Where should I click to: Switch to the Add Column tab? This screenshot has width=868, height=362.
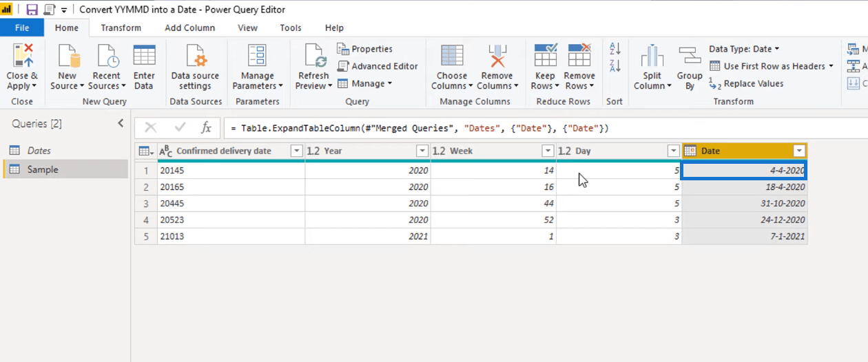tap(189, 28)
